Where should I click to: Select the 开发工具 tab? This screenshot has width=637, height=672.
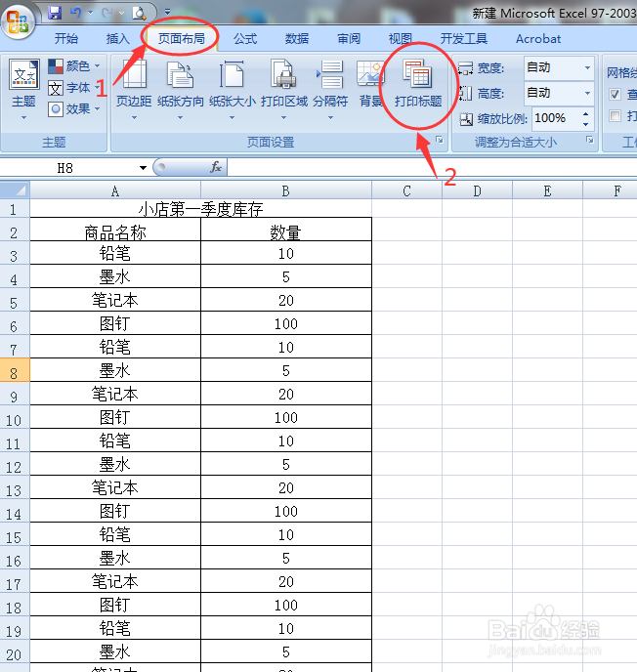pos(464,39)
